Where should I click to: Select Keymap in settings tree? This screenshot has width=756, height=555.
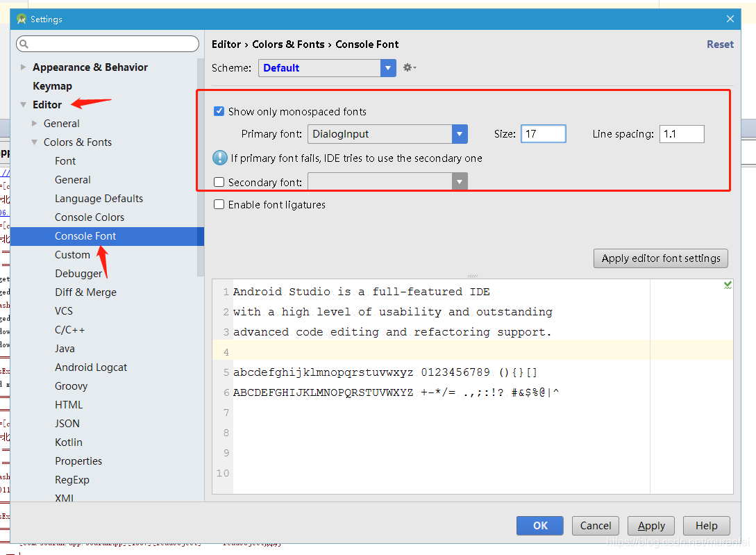(52, 86)
